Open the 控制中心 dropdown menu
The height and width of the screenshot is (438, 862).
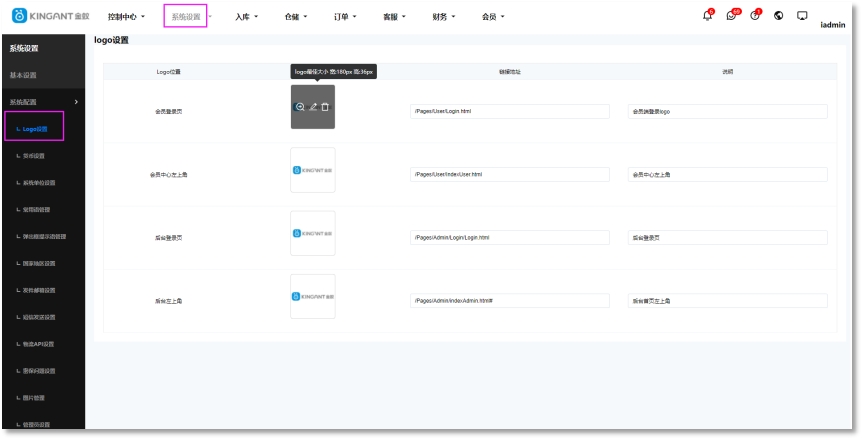point(126,17)
